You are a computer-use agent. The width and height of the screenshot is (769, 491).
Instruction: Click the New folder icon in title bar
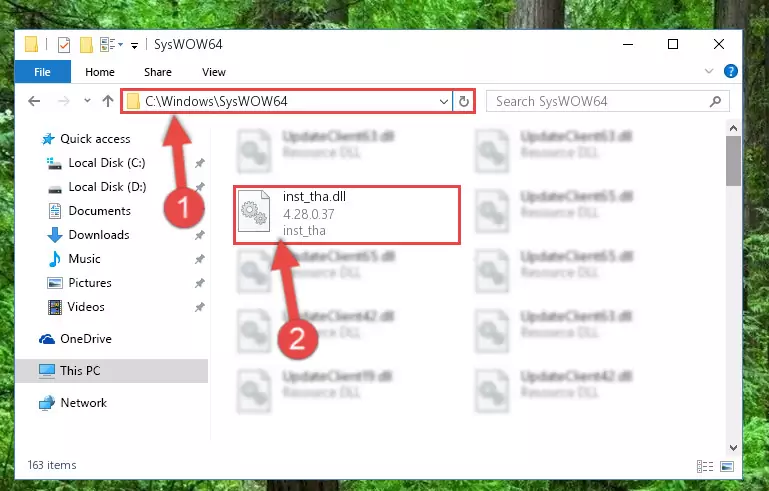(x=86, y=45)
